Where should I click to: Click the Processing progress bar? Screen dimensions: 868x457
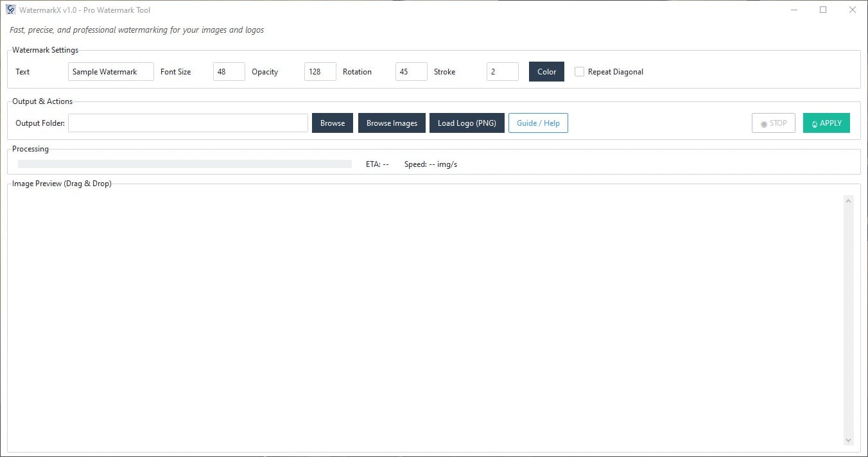click(x=183, y=164)
